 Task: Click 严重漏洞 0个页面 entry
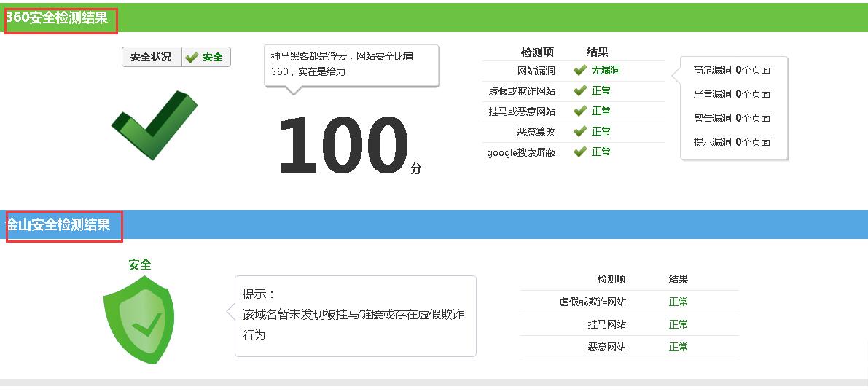coord(732,94)
